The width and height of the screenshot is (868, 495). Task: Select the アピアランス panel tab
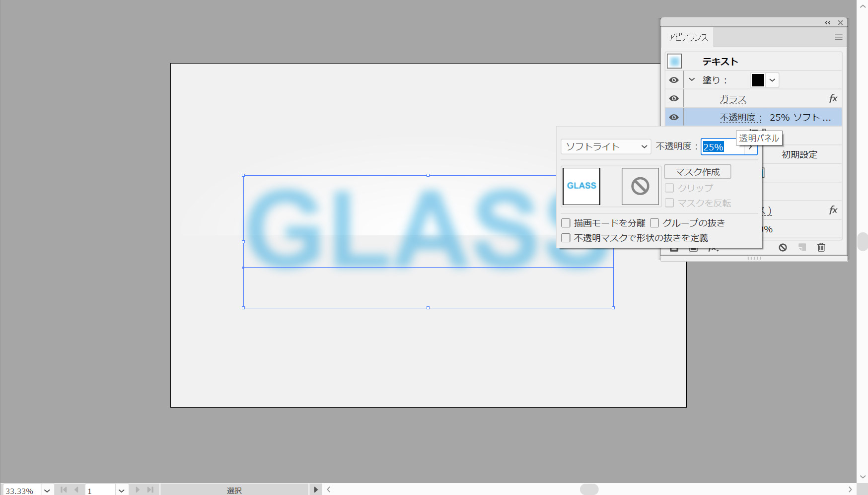tap(687, 37)
